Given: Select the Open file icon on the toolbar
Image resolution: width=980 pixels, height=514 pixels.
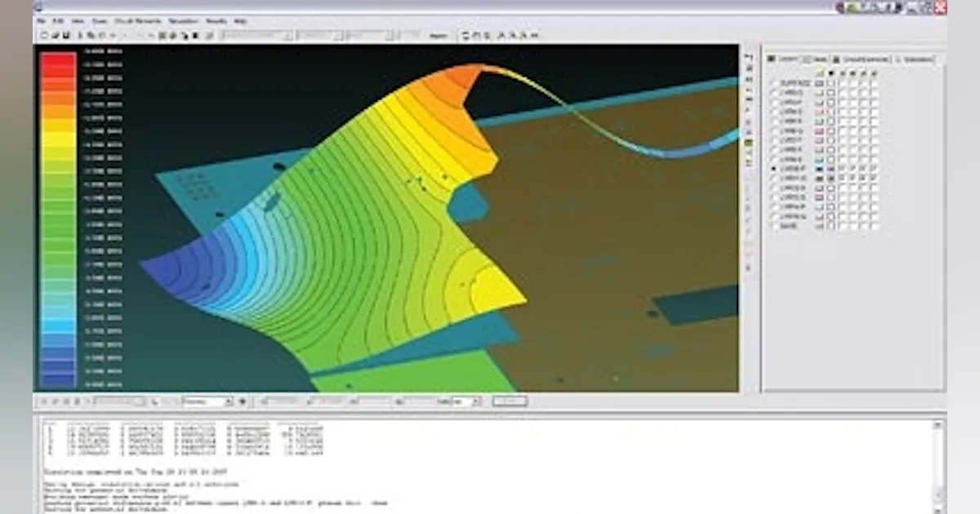Looking at the screenshot, I should click(55, 35).
